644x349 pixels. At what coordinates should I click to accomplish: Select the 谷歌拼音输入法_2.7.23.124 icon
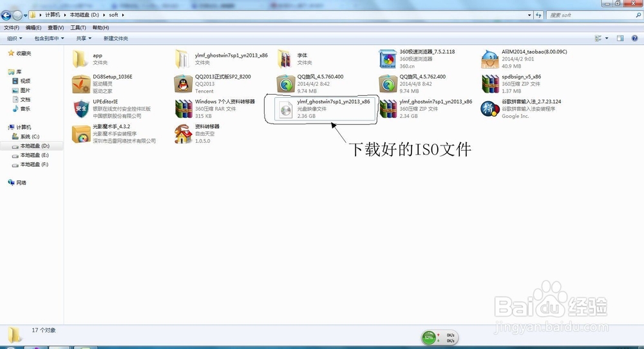[x=490, y=109]
